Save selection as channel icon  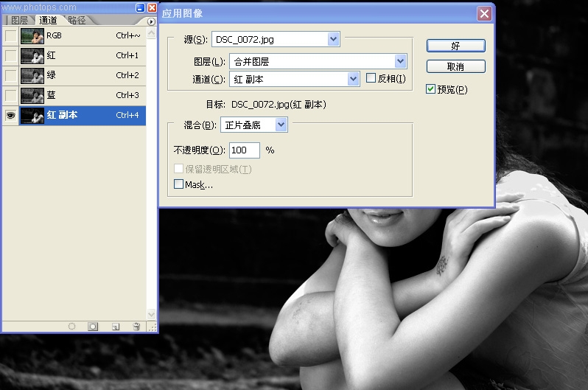coord(93,327)
